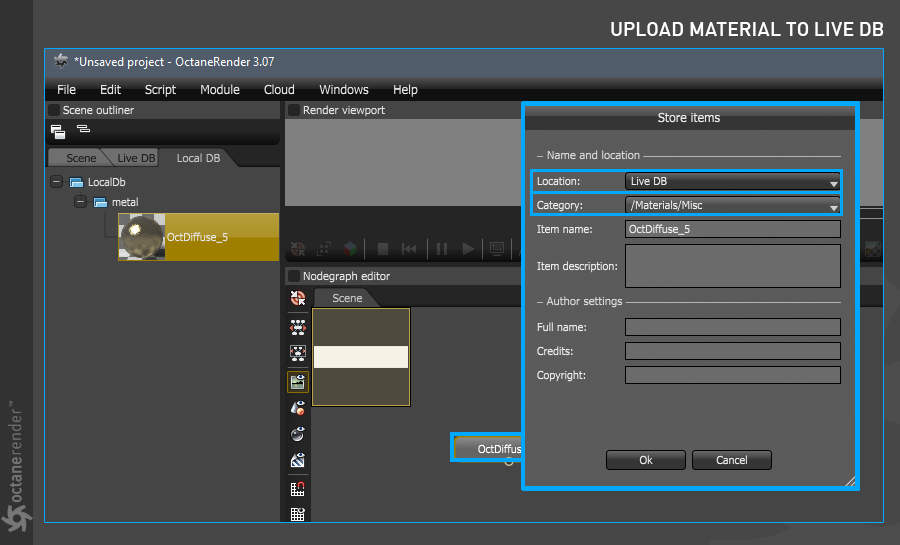Click the collapse tree icon in Scene outliner
Screen dimensions: 900x545
point(84,129)
